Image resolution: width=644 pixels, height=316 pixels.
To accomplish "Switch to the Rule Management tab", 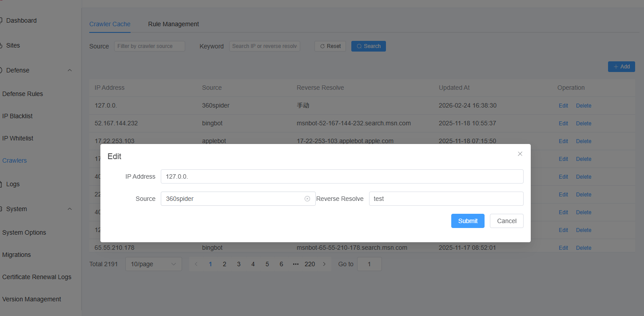I will tap(173, 24).
